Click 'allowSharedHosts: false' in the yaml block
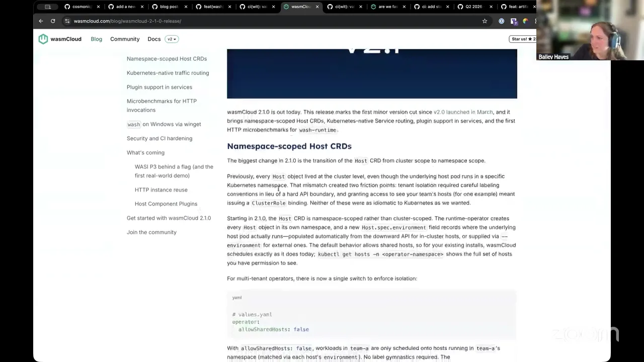 (x=274, y=329)
